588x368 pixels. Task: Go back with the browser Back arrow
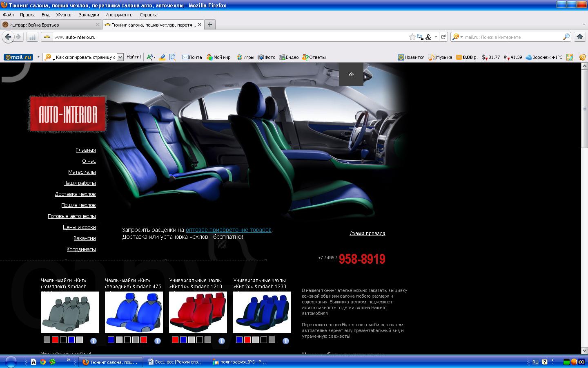pyautogui.click(x=8, y=37)
